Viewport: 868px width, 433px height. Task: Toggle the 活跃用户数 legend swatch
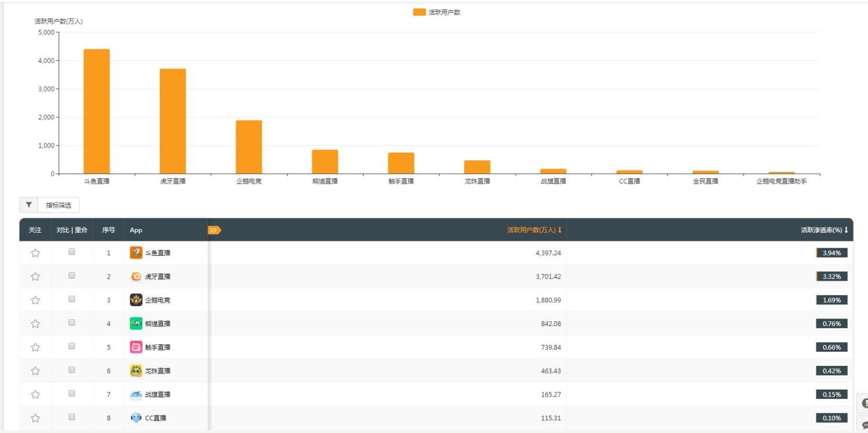(x=419, y=12)
